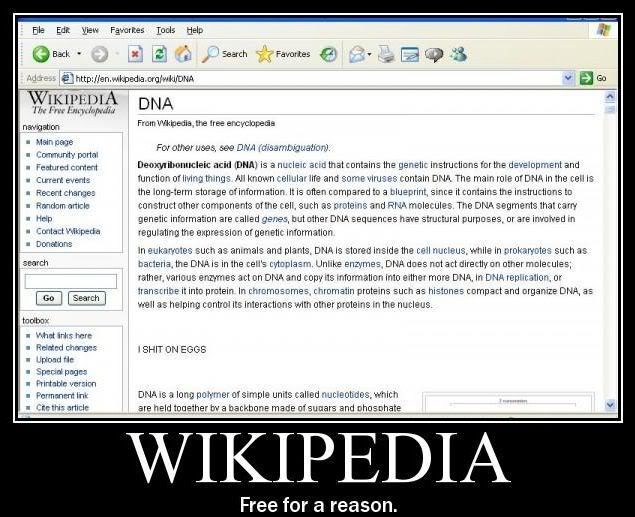Print the page with the printer icon

click(386, 54)
